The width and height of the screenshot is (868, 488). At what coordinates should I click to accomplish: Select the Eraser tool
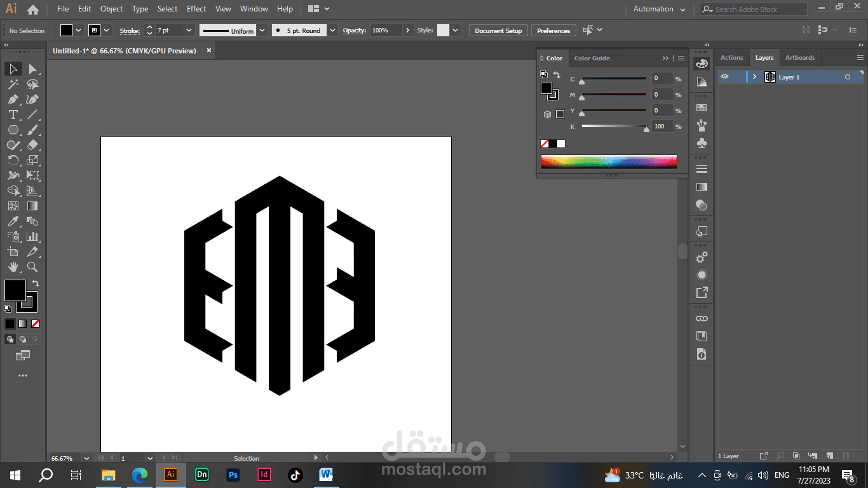tap(33, 145)
